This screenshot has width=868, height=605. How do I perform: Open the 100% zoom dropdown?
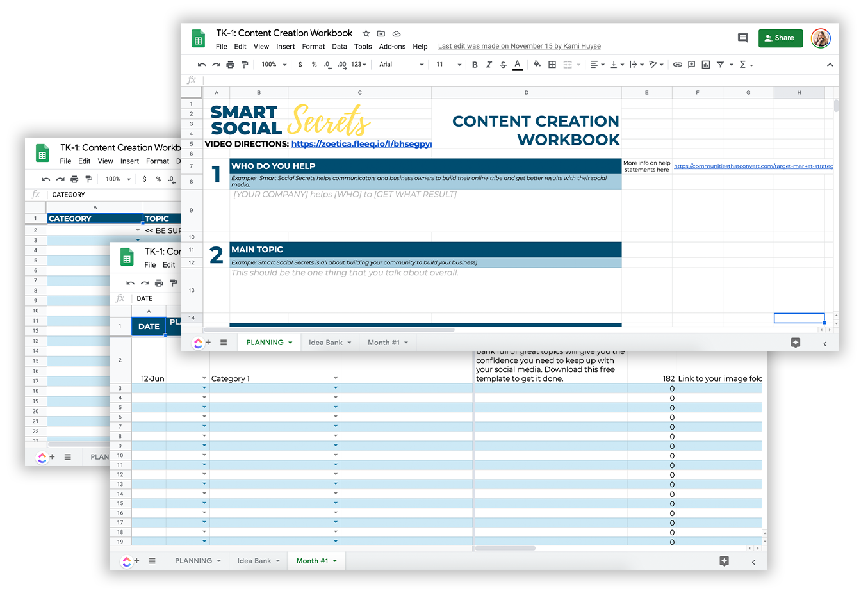[274, 65]
